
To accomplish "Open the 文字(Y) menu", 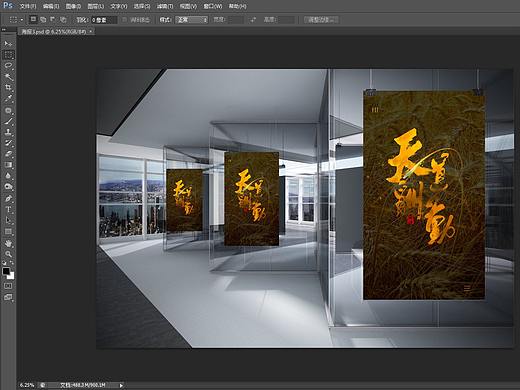I will [x=119, y=6].
